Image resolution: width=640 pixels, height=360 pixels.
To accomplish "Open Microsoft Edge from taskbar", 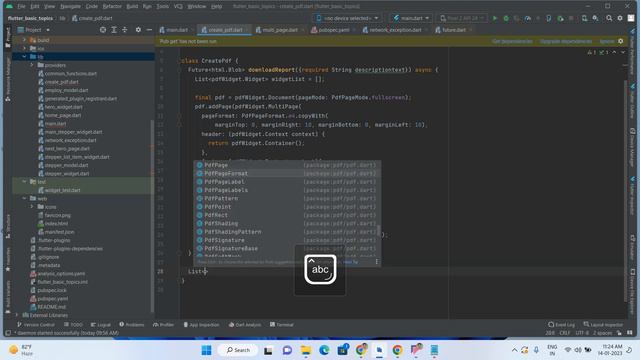I will (324, 350).
